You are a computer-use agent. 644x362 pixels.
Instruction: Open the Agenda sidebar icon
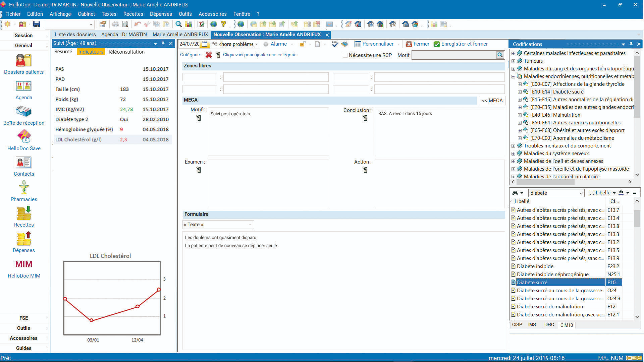click(23, 86)
